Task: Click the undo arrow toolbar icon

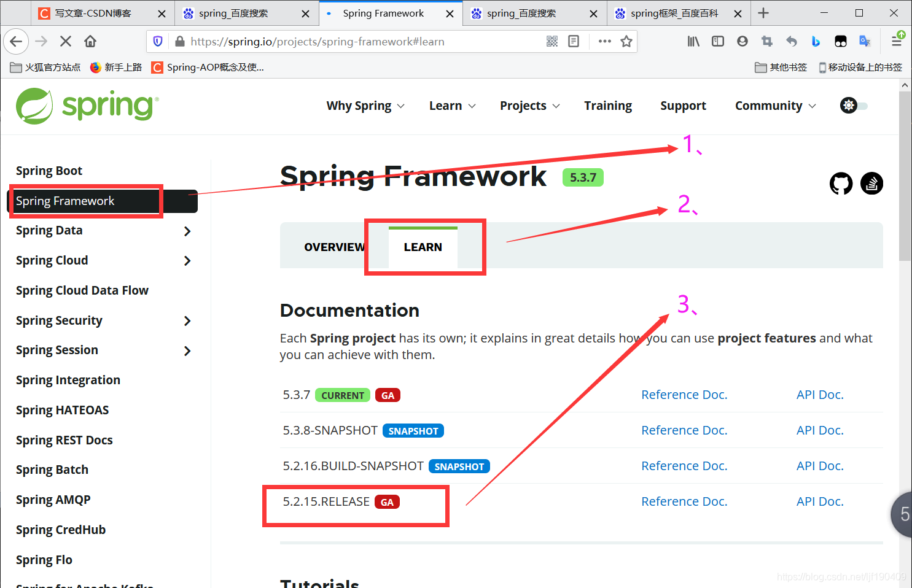Action: [792, 41]
